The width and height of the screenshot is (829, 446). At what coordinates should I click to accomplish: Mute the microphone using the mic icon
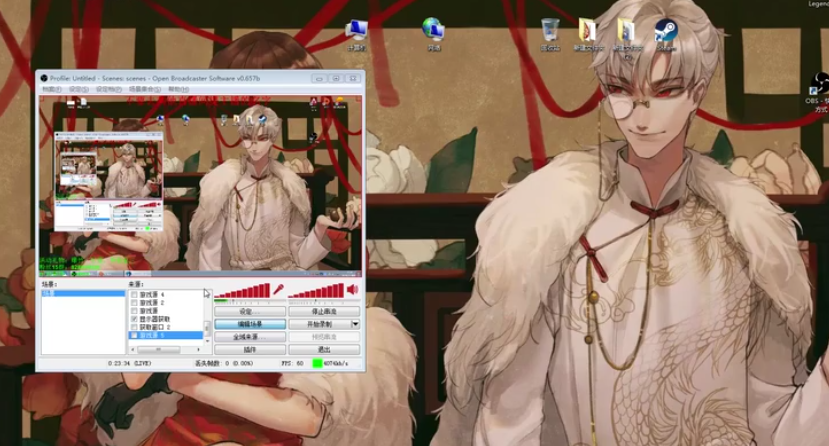278,290
